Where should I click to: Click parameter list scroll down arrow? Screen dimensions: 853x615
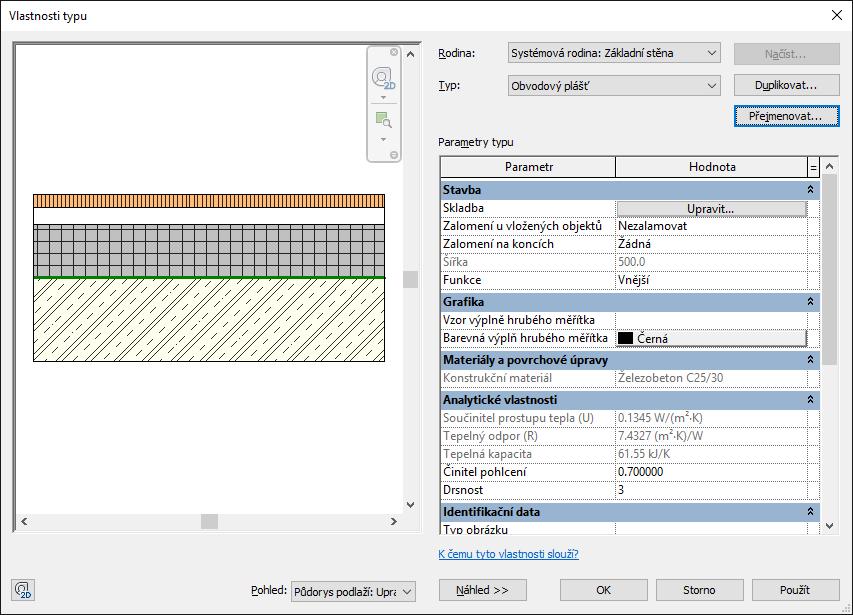(x=830, y=526)
